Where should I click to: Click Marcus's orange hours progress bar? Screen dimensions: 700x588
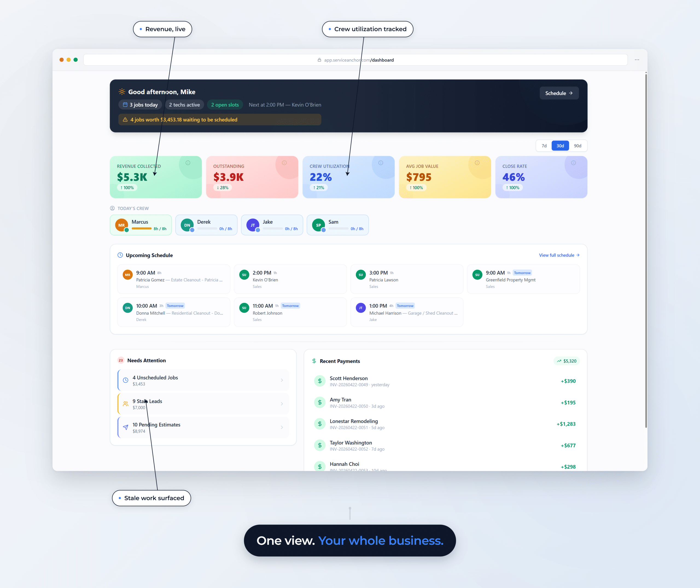tap(142, 229)
